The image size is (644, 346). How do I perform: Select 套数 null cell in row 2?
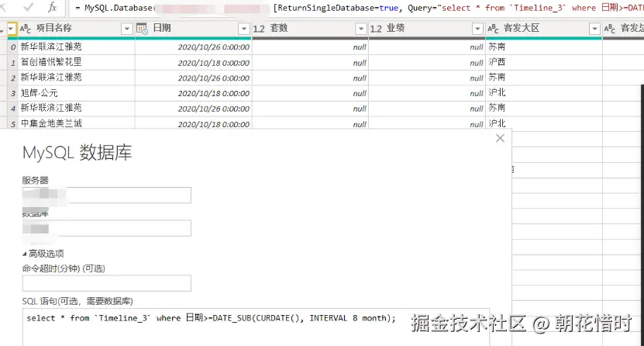click(x=310, y=78)
